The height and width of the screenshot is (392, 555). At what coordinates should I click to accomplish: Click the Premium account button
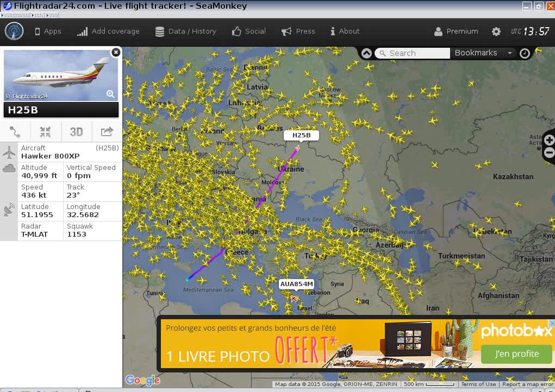coord(456,31)
